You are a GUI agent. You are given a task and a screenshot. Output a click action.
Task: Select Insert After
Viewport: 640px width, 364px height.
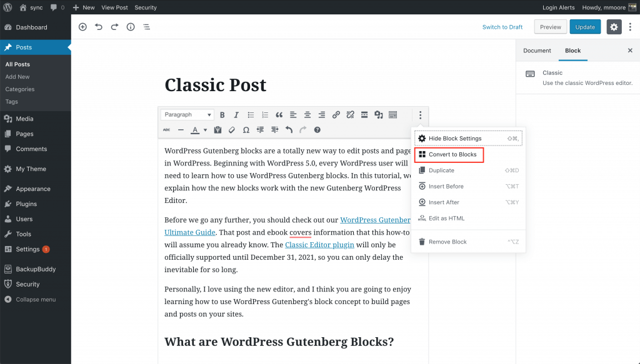coord(469,202)
